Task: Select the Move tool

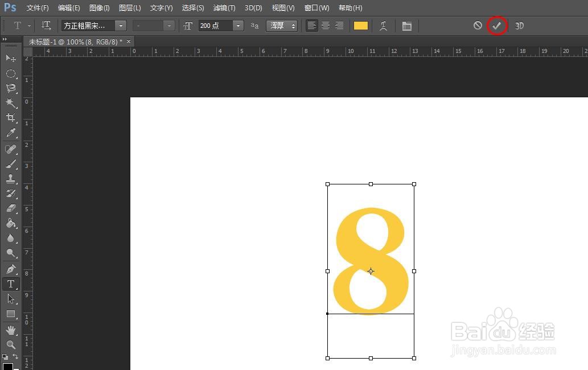Action: click(10, 58)
